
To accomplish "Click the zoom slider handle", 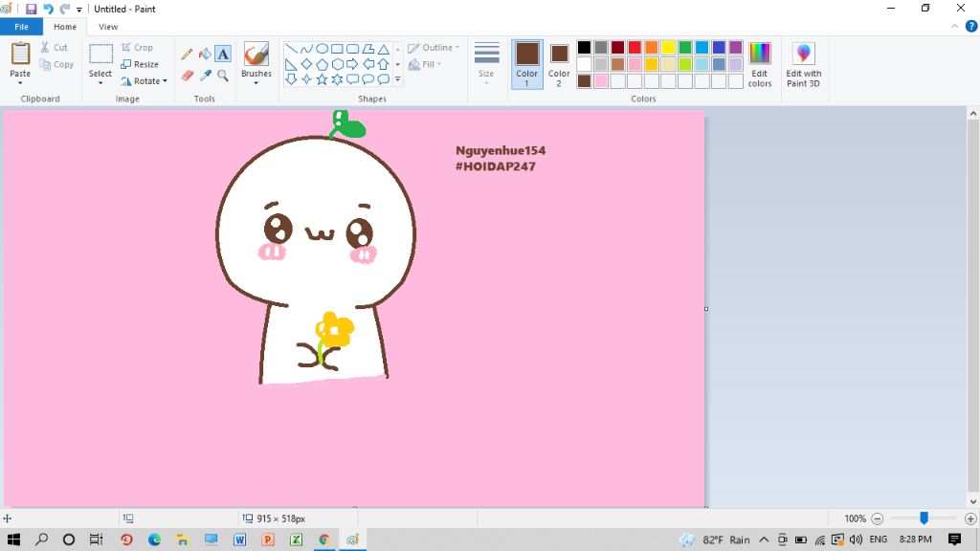I will tap(924, 518).
